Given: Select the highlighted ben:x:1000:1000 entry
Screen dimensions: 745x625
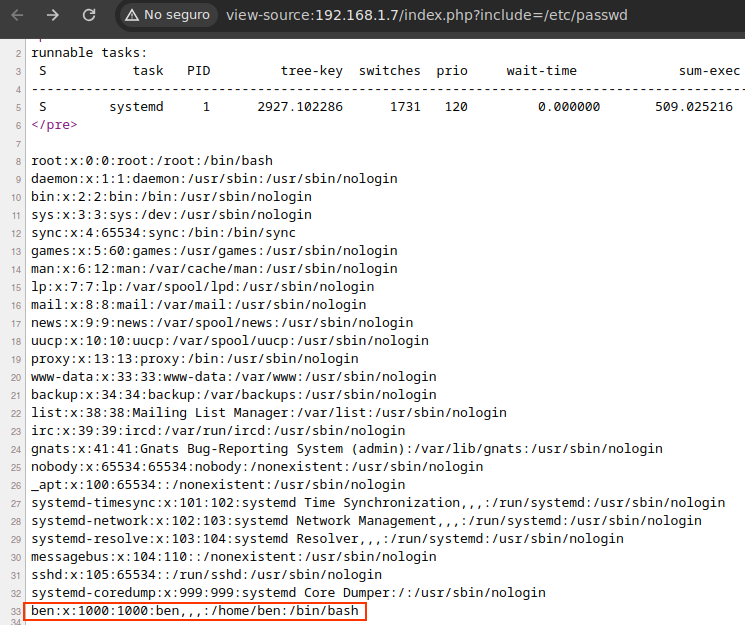Looking at the screenshot, I should coord(196,611).
